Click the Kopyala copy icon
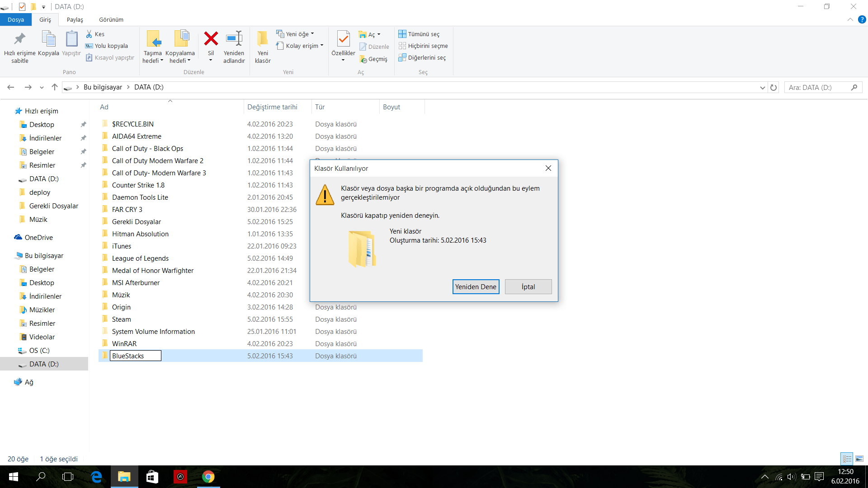868x488 pixels. click(48, 39)
